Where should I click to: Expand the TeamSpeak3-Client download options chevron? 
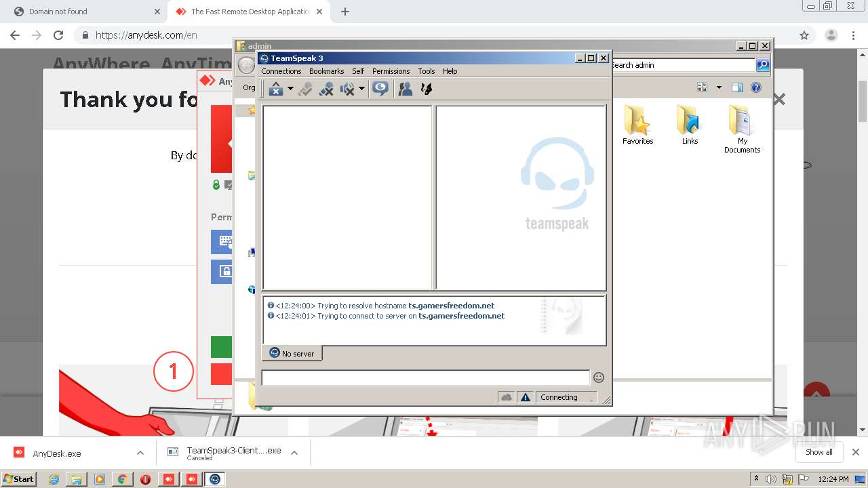click(294, 453)
